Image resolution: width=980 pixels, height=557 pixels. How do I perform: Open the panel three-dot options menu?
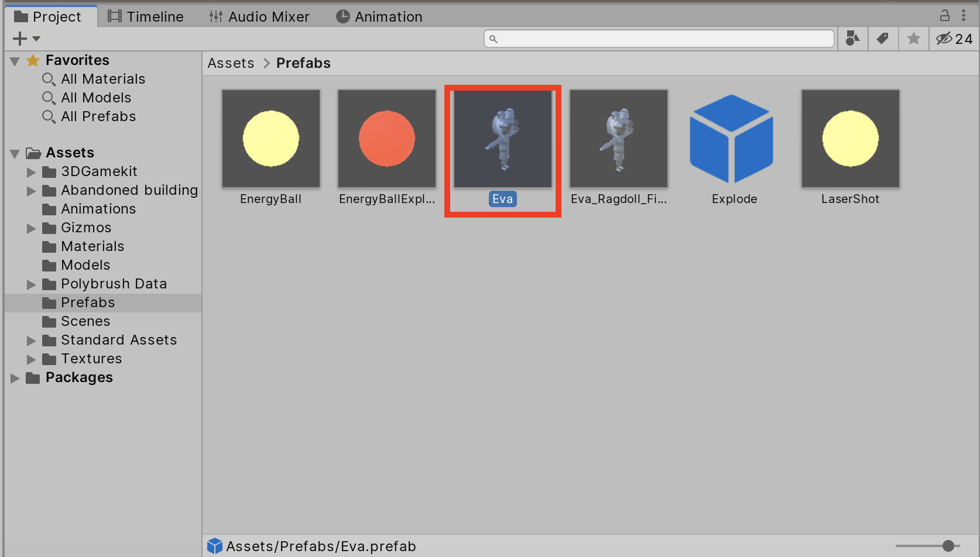[964, 15]
